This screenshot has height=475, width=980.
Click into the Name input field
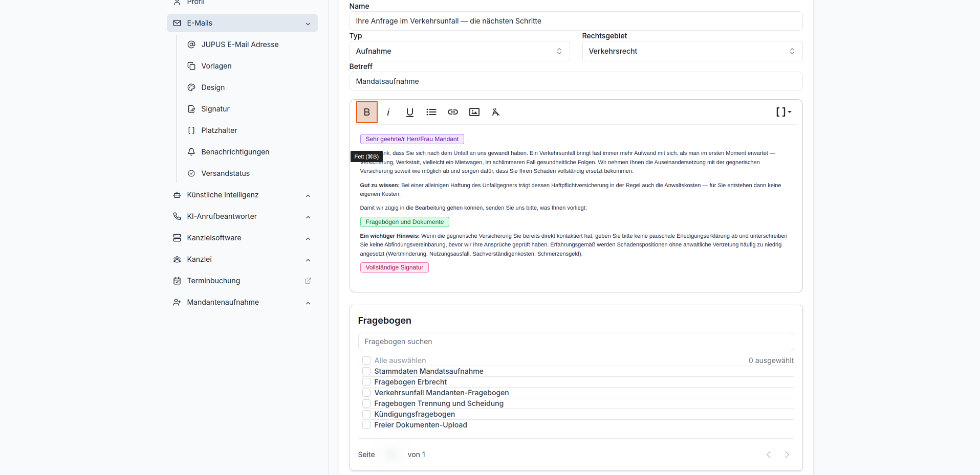576,21
